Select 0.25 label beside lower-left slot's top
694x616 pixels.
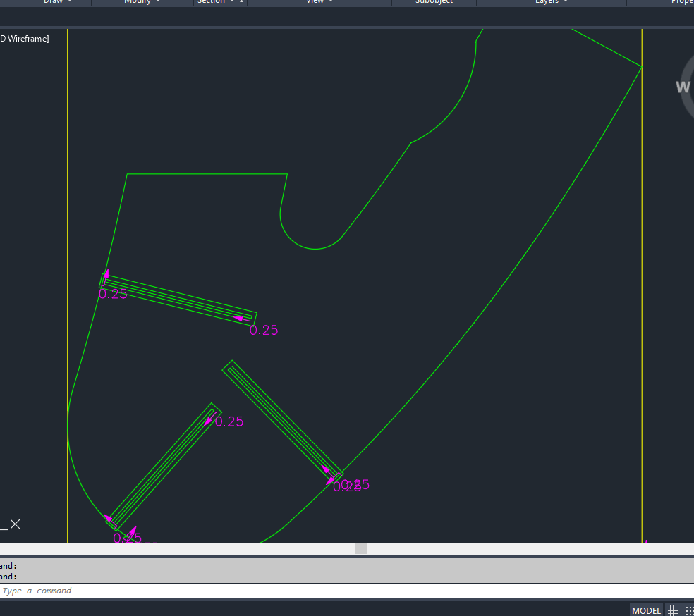coord(229,422)
